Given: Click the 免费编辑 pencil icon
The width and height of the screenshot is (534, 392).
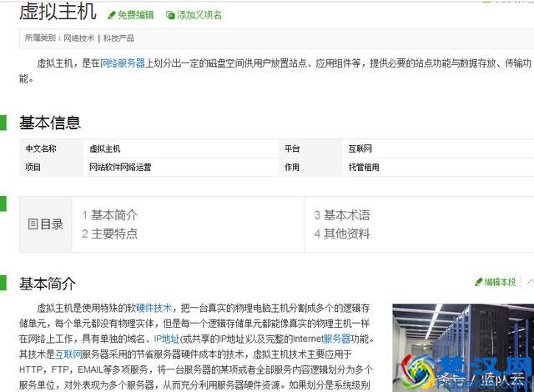Looking at the screenshot, I should [x=112, y=15].
